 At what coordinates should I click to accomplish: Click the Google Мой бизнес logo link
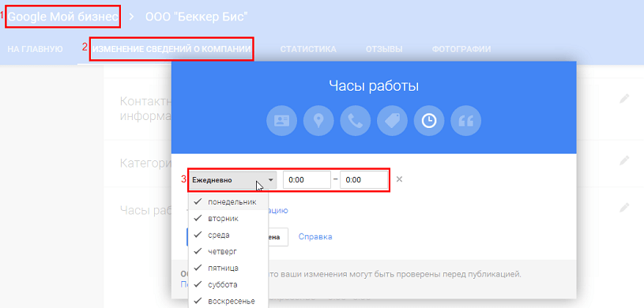click(x=63, y=17)
